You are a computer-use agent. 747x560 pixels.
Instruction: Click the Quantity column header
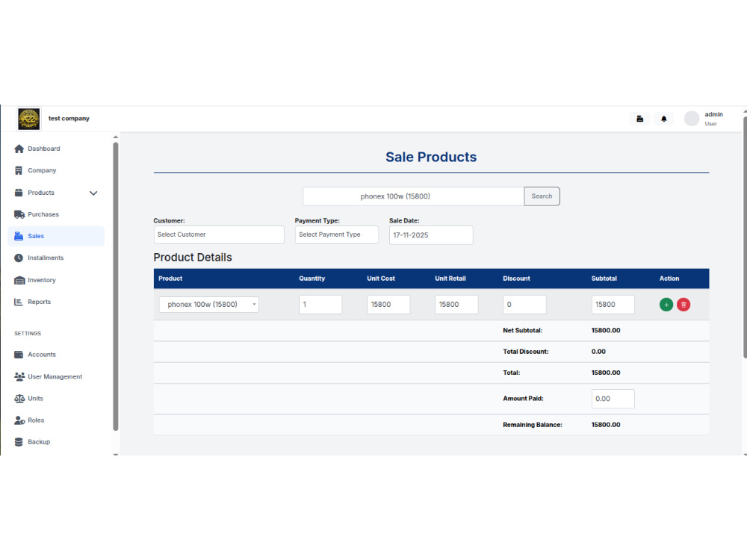[x=311, y=279]
